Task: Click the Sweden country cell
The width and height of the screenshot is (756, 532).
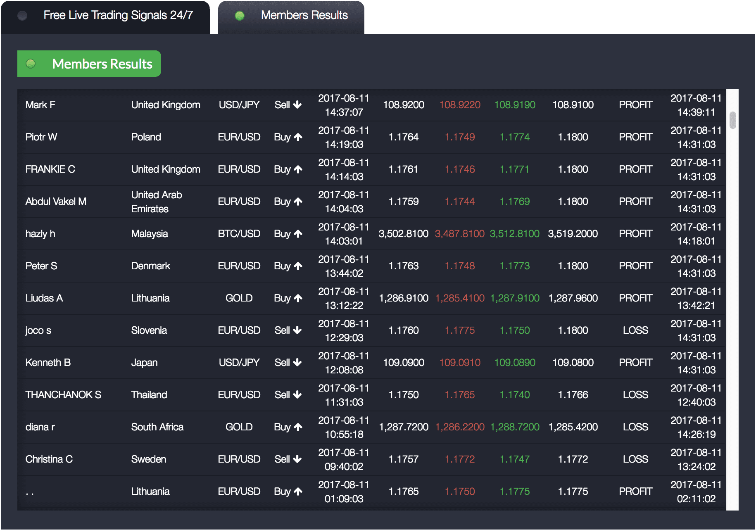Action: 149,459
